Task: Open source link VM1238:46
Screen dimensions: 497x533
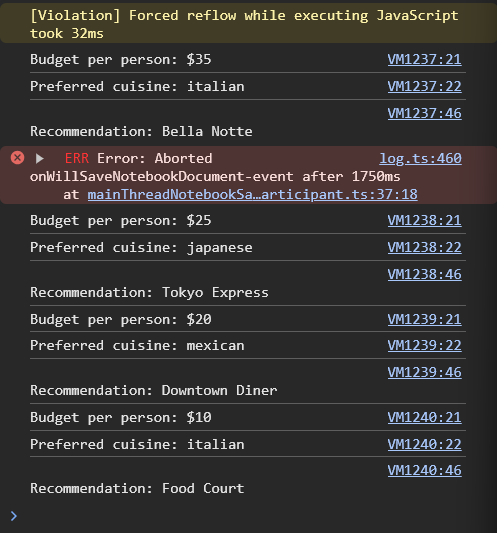Action: tap(425, 274)
